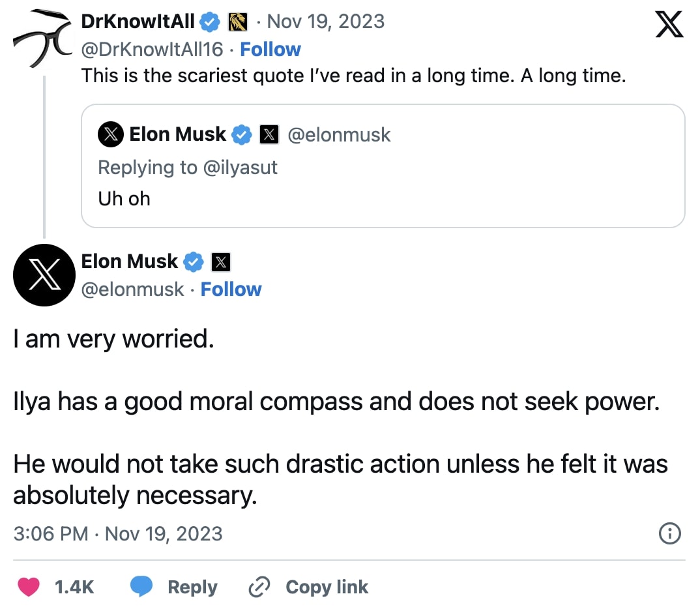Click the verified badge in quoted tweet

[x=242, y=135]
